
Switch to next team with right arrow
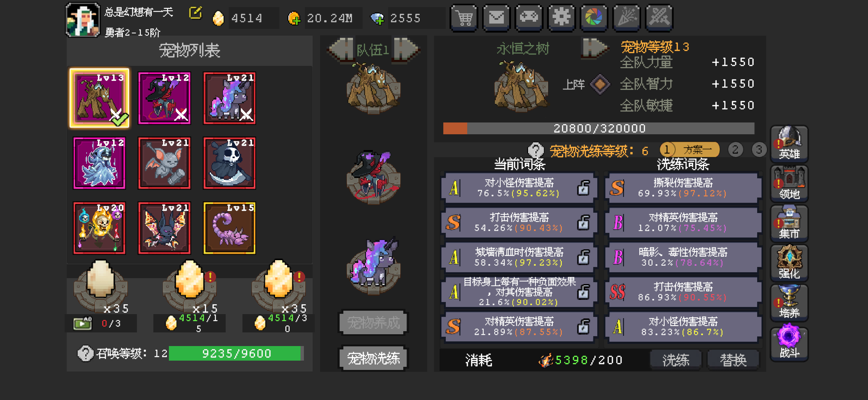pyautogui.click(x=406, y=50)
